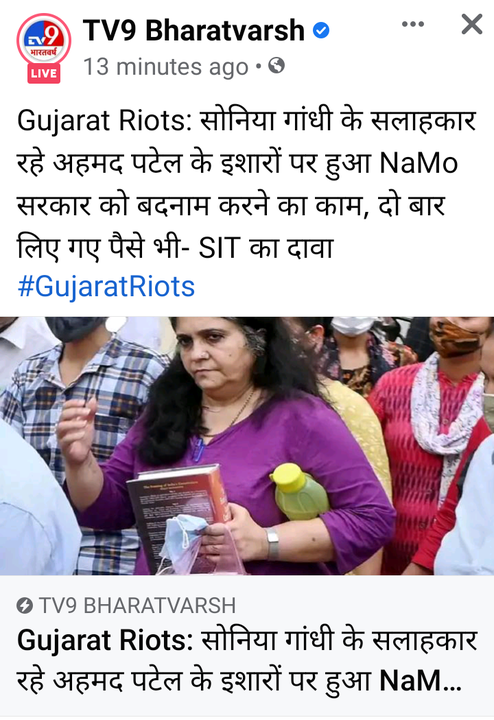494x720 pixels.
Task: Click the Hindi post caption text
Action: (246, 185)
